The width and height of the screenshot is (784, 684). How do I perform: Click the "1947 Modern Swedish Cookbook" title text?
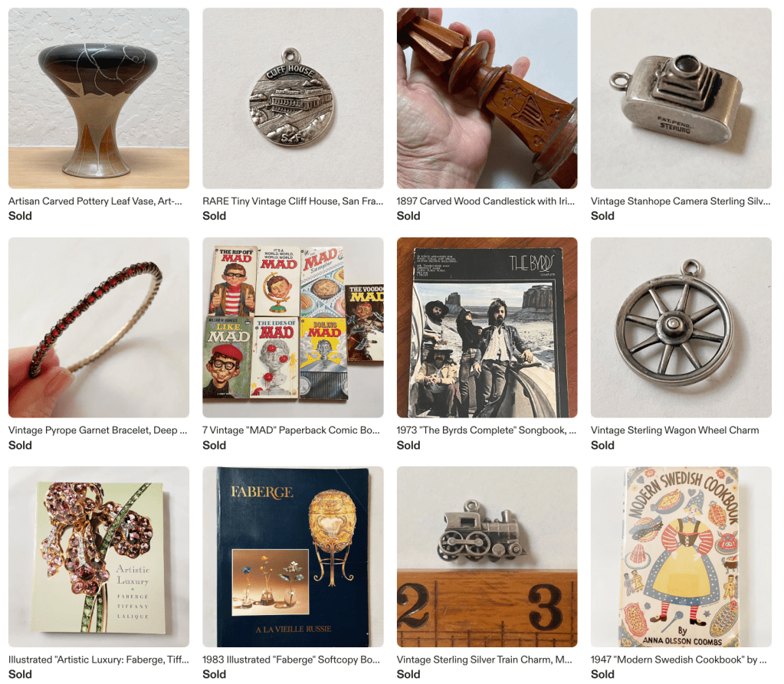tap(678, 659)
